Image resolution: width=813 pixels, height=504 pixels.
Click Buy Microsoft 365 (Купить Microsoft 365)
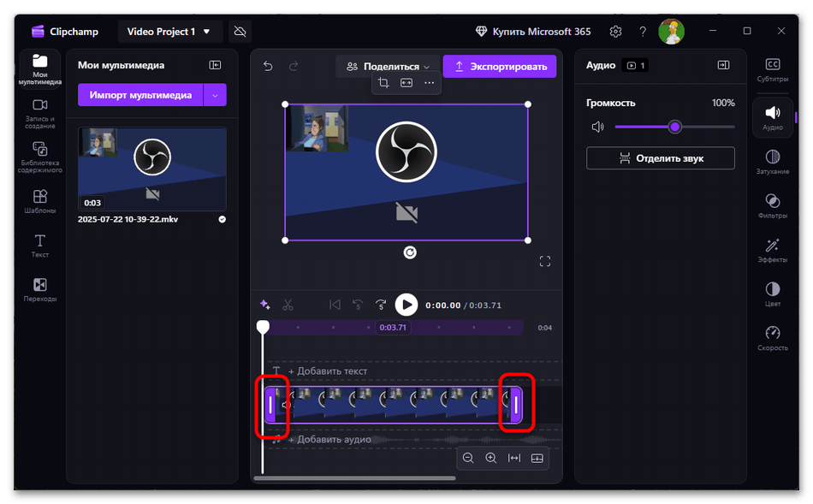pyautogui.click(x=533, y=32)
